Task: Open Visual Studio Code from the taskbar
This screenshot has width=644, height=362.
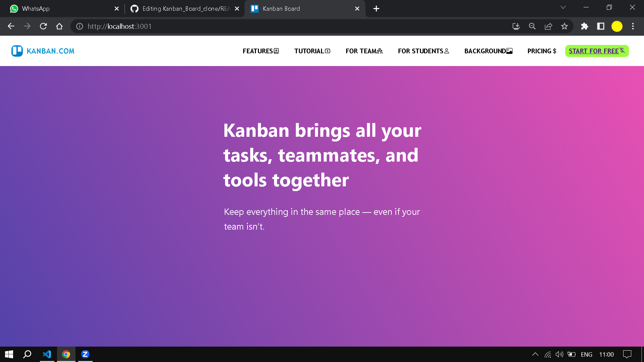Action: (47, 354)
